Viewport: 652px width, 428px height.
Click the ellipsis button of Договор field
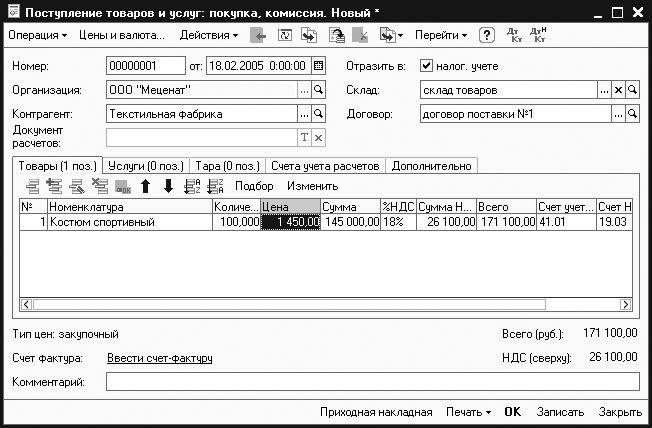pyautogui.click(x=618, y=114)
